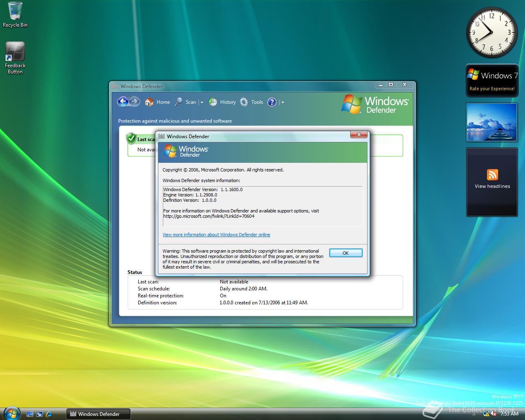This screenshot has width=525, height=420.
Task: Click the main Windows Defender title bar icon
Action: click(115, 86)
